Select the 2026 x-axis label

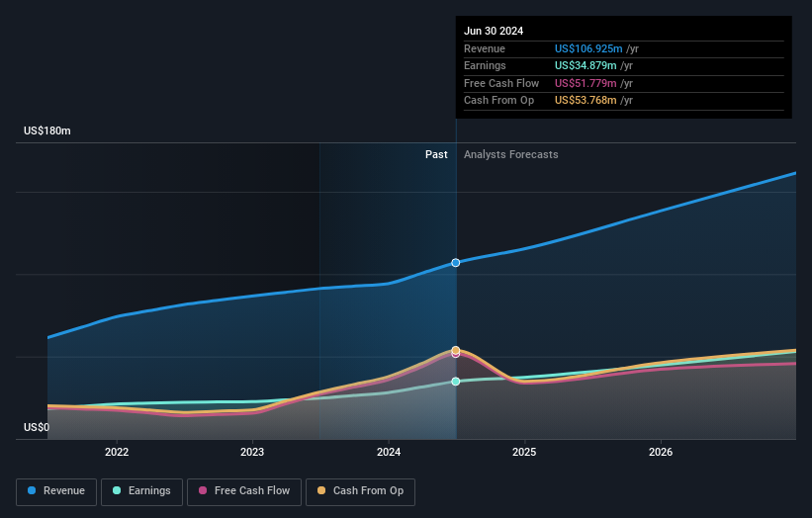pyautogui.click(x=661, y=452)
